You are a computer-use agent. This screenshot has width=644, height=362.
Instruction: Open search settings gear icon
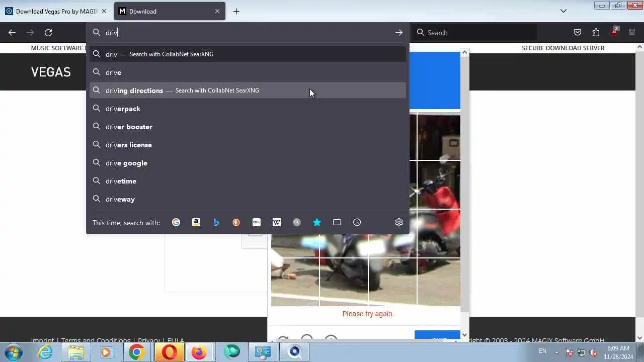point(399,222)
